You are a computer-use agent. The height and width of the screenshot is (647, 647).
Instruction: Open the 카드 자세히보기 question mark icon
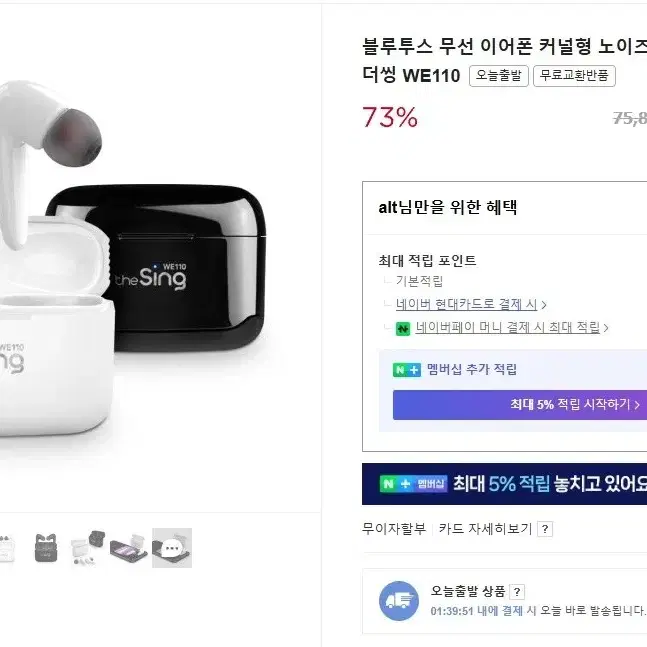pos(545,529)
